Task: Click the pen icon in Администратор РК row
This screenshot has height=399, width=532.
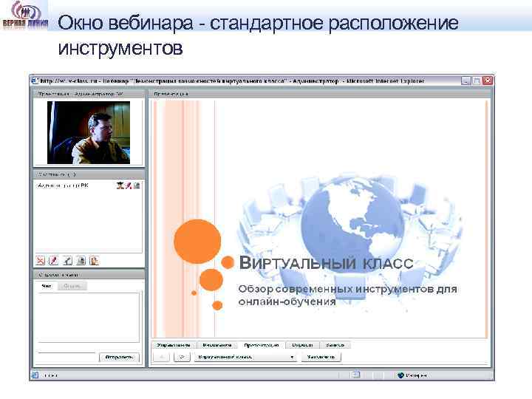Action: tap(129, 185)
